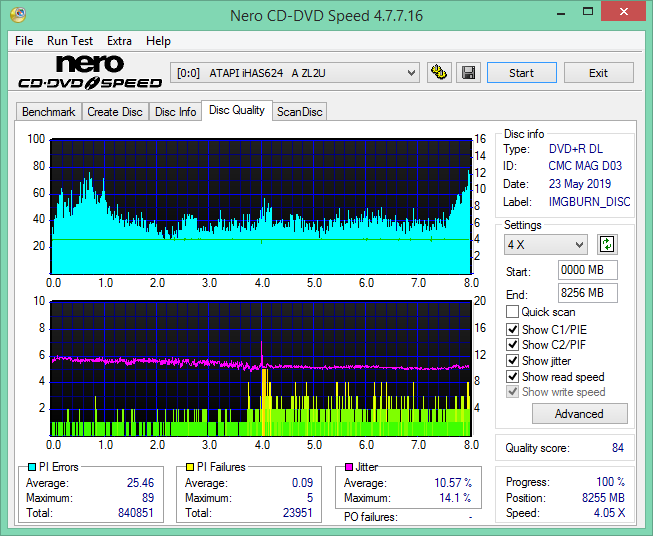Open the Extra menu
This screenshot has width=653, height=536.
pyautogui.click(x=119, y=41)
